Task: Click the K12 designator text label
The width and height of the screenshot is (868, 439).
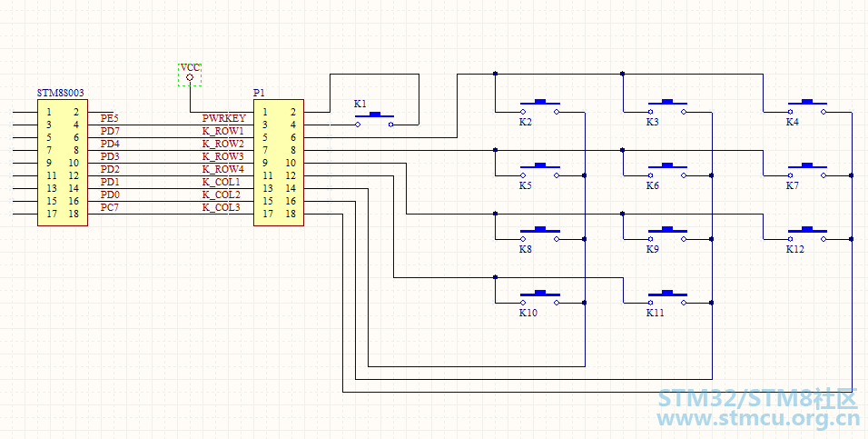Action: 795,249
